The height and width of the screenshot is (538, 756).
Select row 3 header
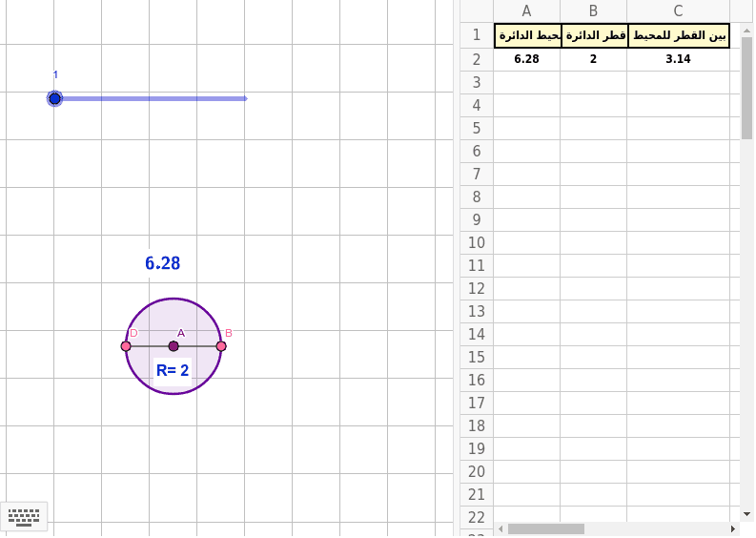[477, 82]
